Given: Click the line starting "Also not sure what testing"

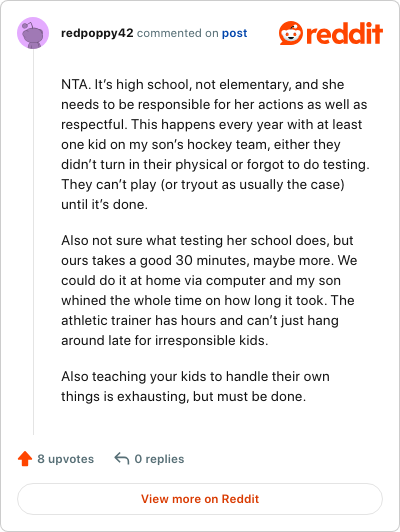Looking at the screenshot, I should pos(207,241).
